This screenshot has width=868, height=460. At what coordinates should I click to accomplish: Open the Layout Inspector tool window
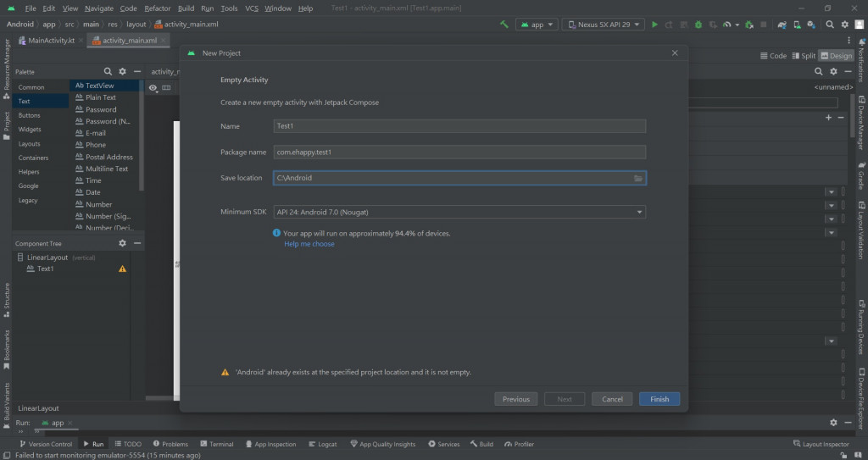tap(821, 444)
